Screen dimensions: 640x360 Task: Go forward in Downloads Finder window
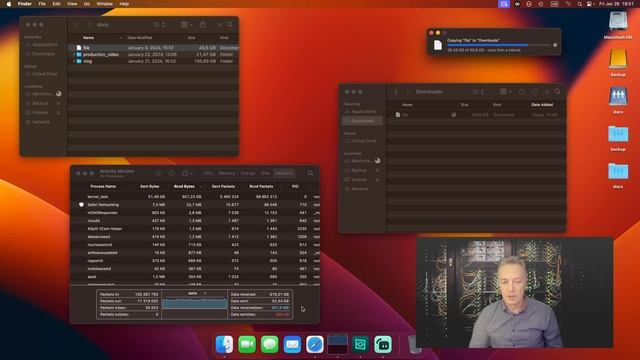coord(407,92)
